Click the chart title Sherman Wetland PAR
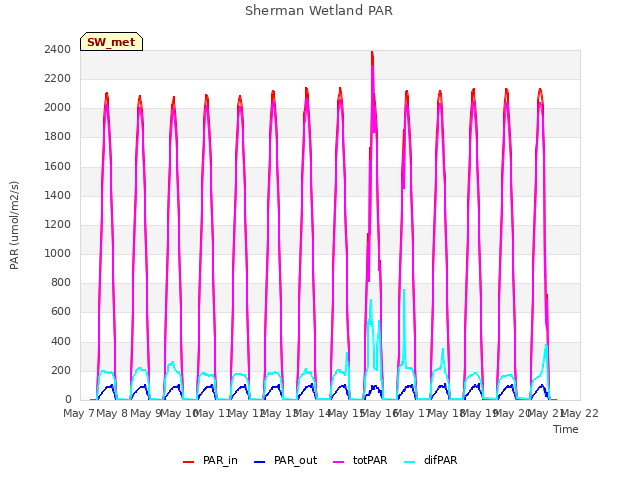This screenshot has width=640, height=480. coord(319,10)
